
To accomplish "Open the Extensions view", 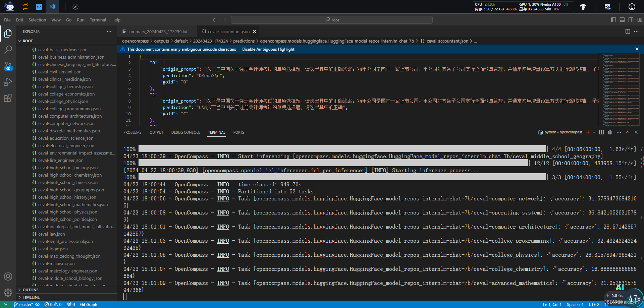I will (8, 98).
